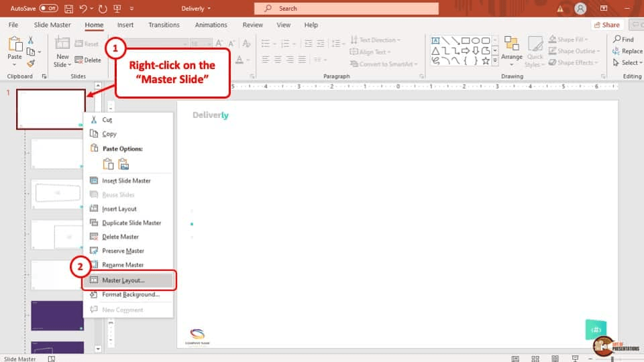This screenshot has height=362, width=644.
Task: Toggle the AutoSave switch
Action: [48, 9]
